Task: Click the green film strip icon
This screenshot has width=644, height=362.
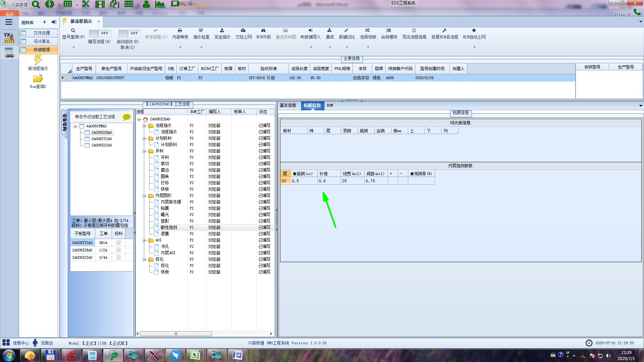Action: coord(100,4)
